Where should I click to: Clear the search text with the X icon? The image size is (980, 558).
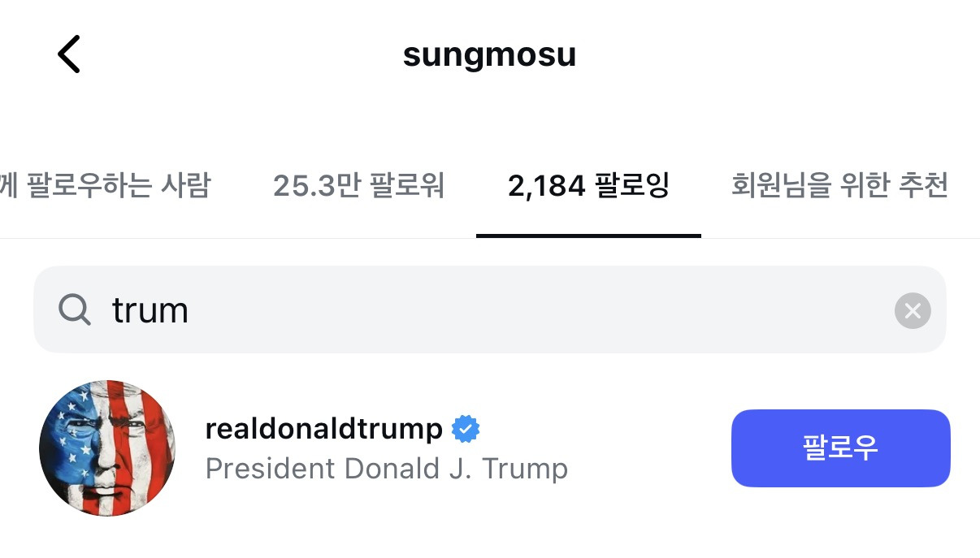(x=912, y=310)
